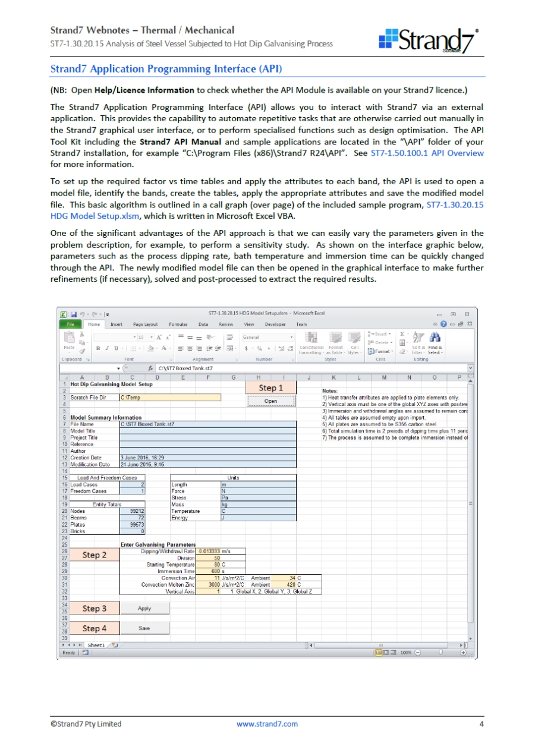Click the Sort & Filter icon
The width and height of the screenshot is (535, 756).
(418, 336)
